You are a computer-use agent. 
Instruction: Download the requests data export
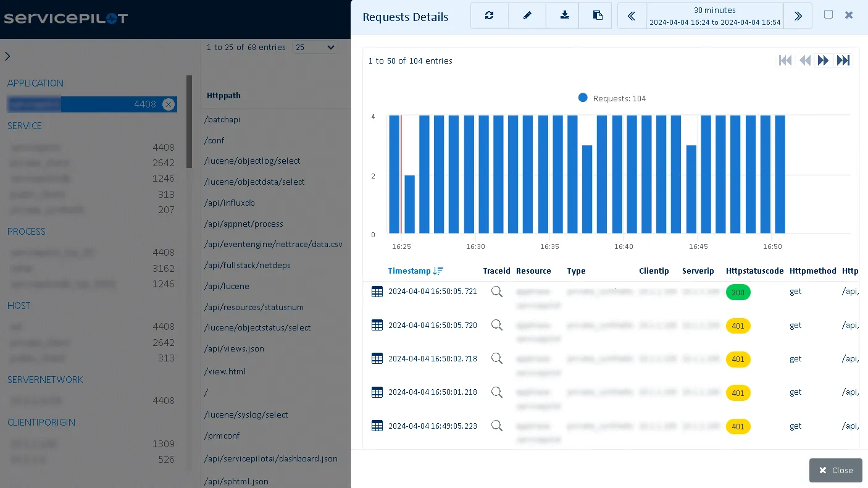click(x=562, y=15)
